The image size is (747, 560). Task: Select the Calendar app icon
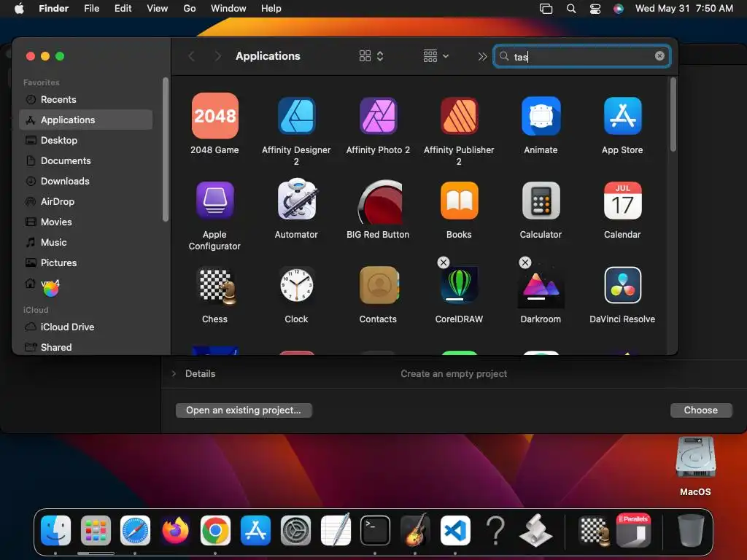623,201
